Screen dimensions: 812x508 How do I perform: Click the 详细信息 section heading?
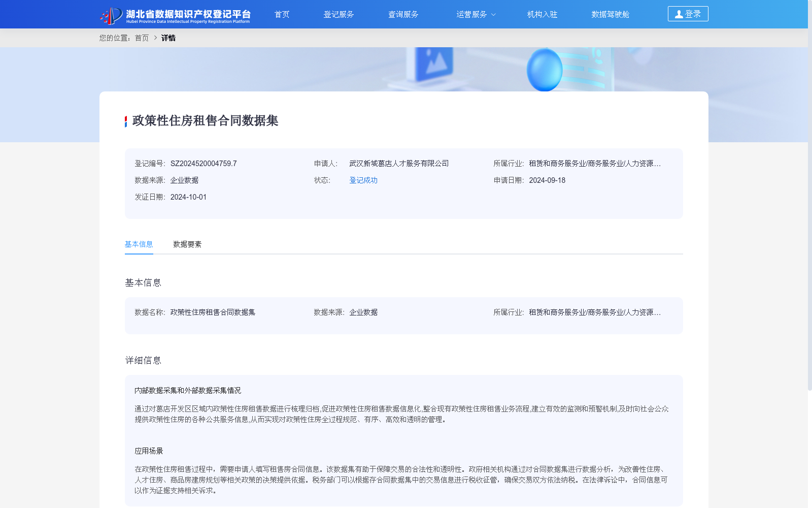click(143, 361)
